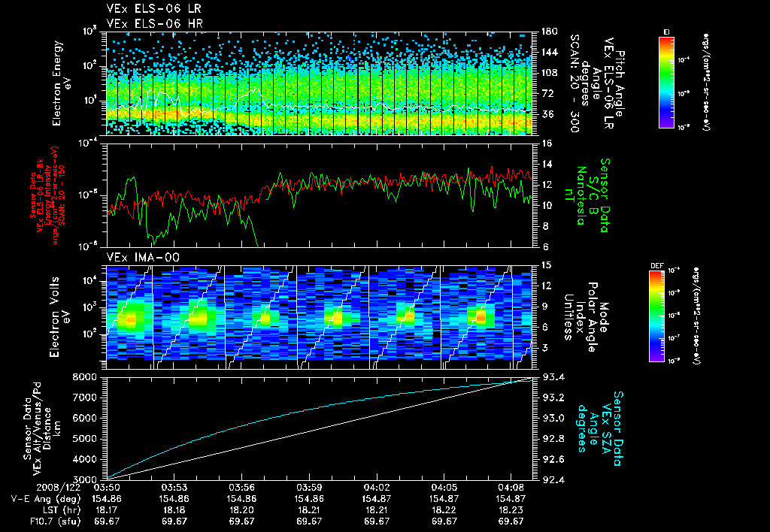Screen dimensions: 770x532
Task: Click the LST value '18.17'
Action: [x=107, y=510]
